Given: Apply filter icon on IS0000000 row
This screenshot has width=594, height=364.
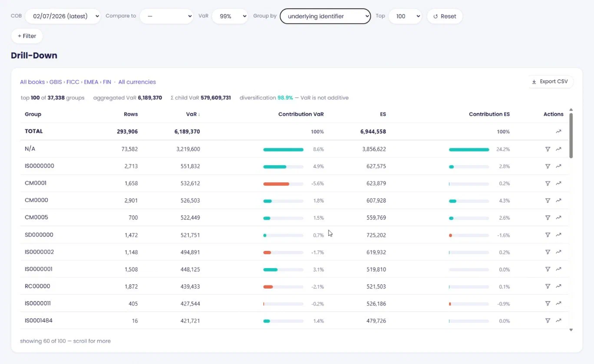Looking at the screenshot, I should (548, 166).
